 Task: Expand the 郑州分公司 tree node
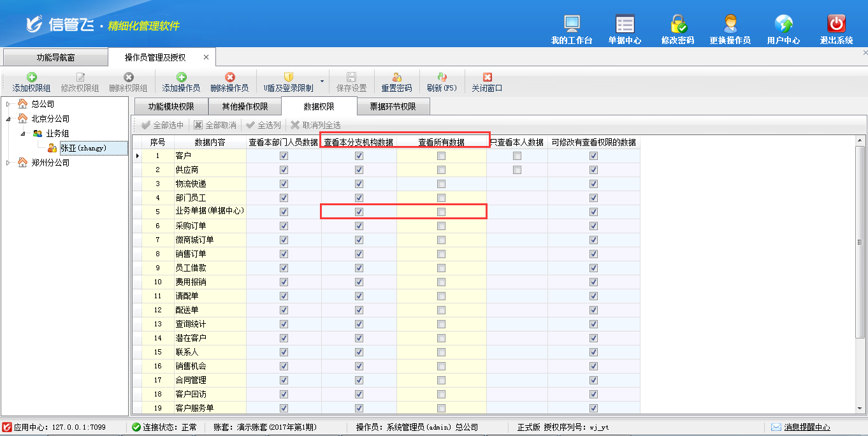point(8,163)
